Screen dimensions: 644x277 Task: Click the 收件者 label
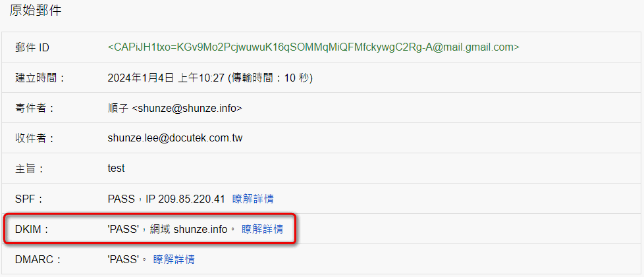pos(34,138)
